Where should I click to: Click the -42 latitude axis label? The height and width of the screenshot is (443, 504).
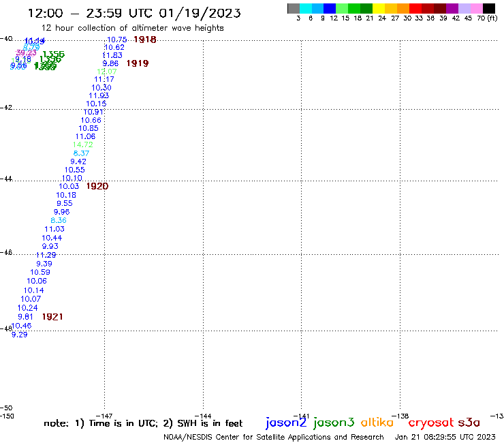pos(6,108)
